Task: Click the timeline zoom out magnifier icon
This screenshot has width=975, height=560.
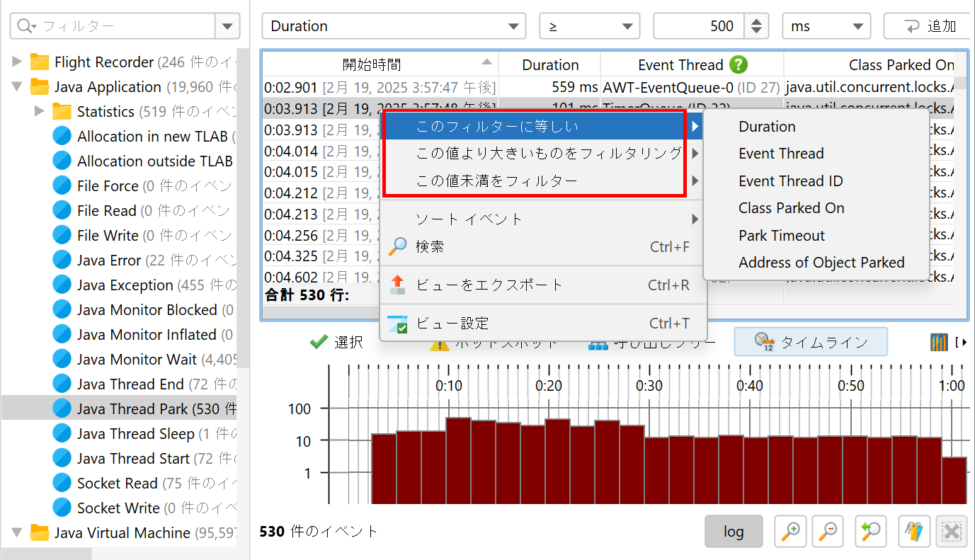Action: coord(828,531)
